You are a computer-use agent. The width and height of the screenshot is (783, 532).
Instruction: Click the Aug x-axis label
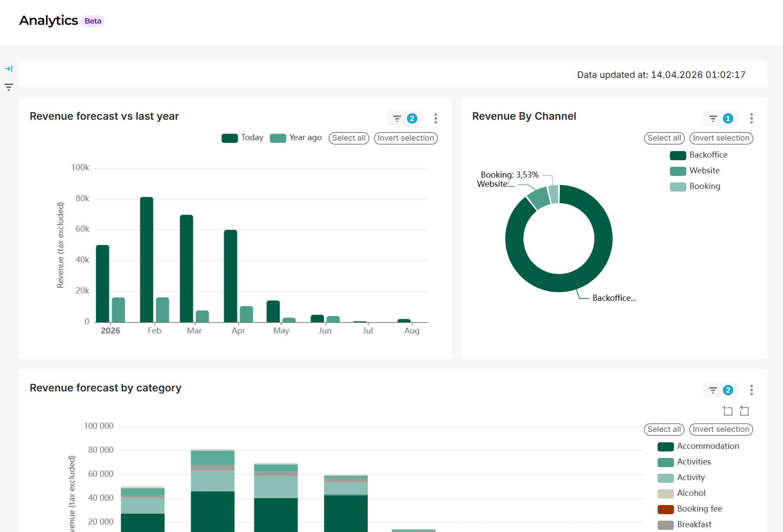pyautogui.click(x=412, y=330)
